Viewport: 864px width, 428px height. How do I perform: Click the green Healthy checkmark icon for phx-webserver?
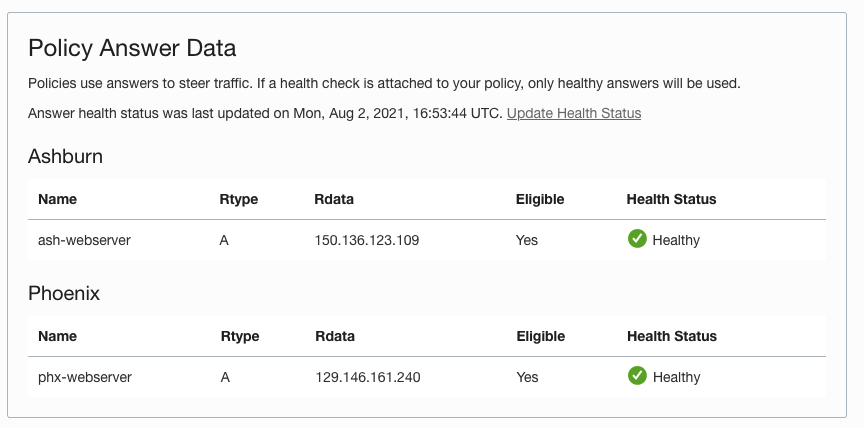point(637,376)
